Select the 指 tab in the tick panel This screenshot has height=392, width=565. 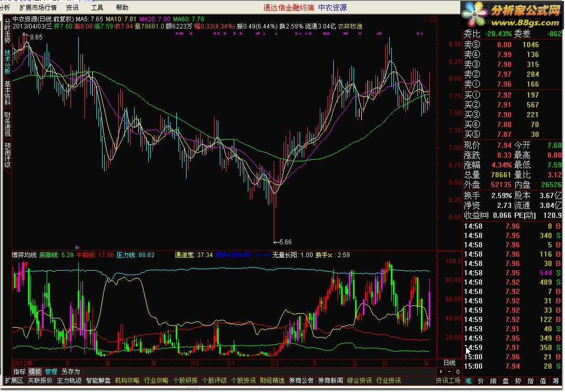click(530, 381)
